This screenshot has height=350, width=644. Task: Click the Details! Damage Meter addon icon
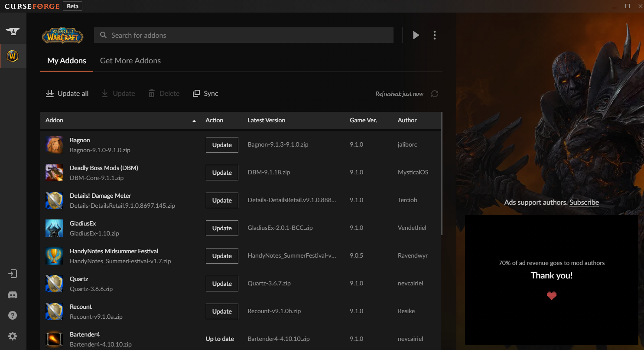coord(54,200)
